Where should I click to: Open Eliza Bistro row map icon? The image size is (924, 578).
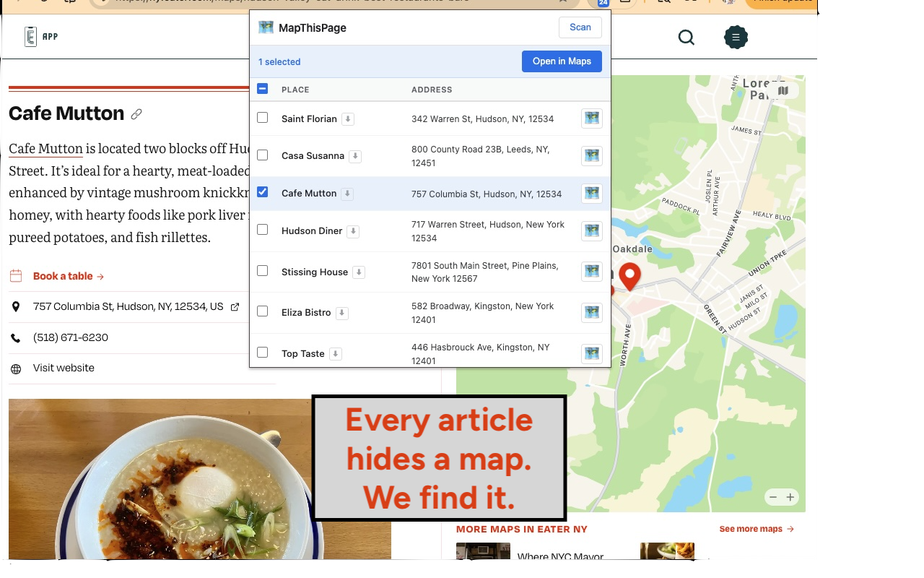pos(592,313)
